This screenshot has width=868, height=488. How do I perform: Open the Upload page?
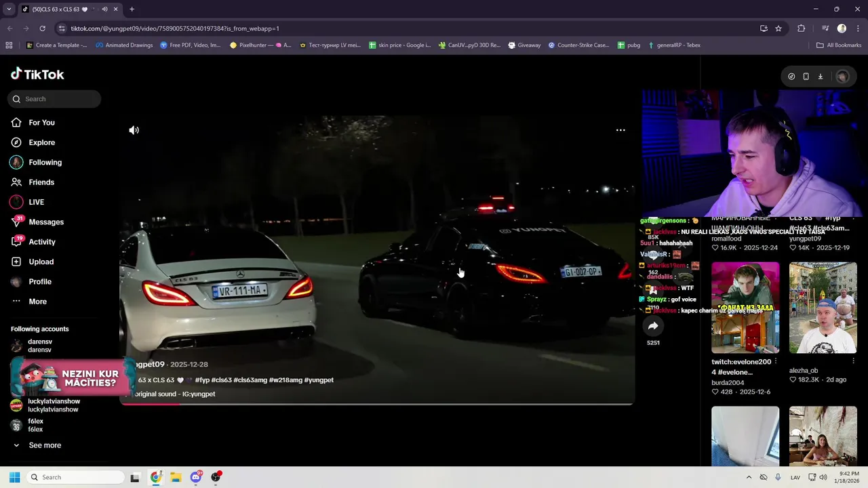[32, 262]
